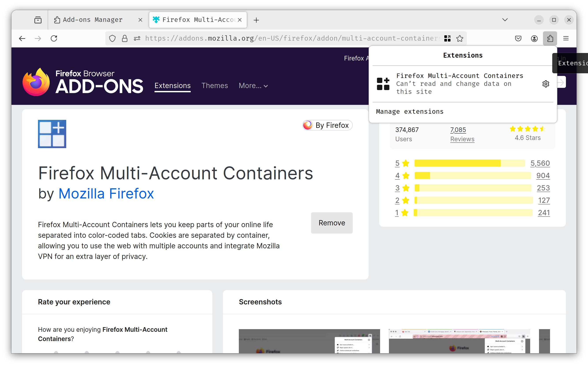
Task: Open the Themes navigation link
Action: click(x=215, y=86)
